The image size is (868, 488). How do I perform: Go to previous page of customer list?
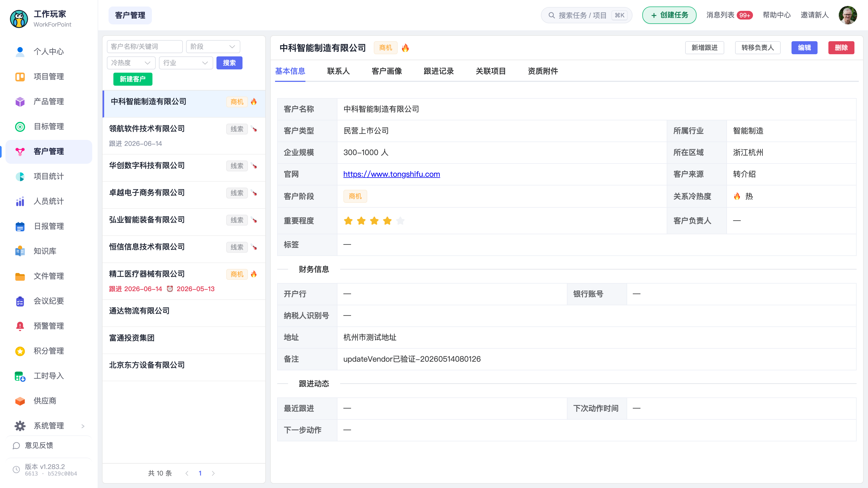pyautogui.click(x=187, y=473)
